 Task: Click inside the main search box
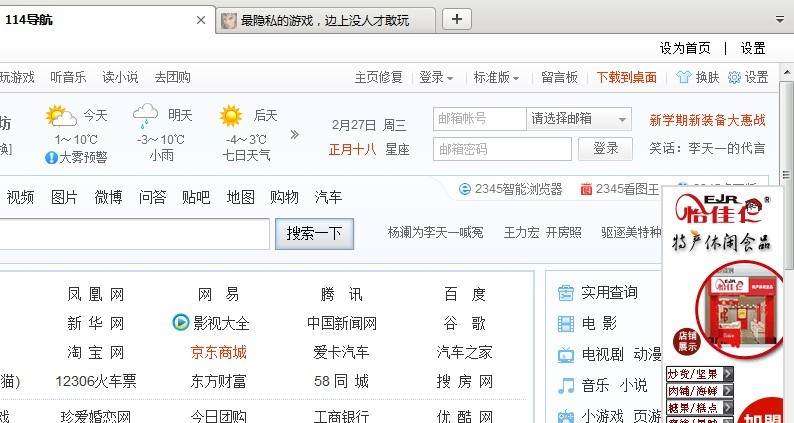click(x=134, y=234)
